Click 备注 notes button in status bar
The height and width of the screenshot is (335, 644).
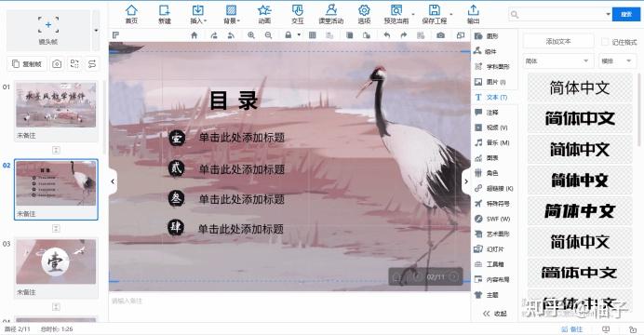tap(572, 329)
